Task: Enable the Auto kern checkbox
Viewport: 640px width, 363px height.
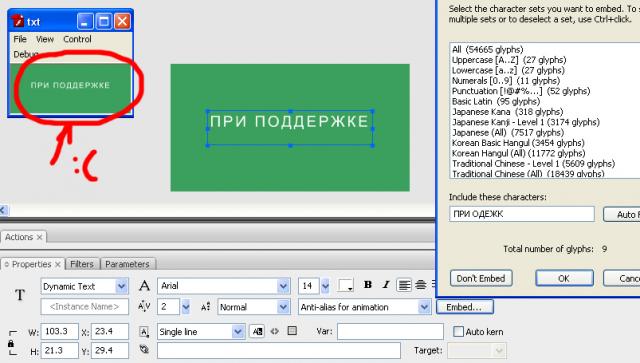Action: pos(458,332)
